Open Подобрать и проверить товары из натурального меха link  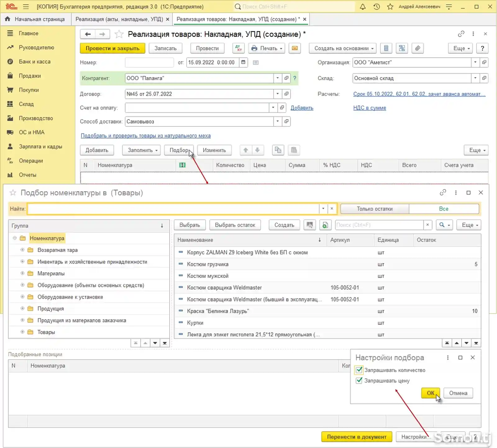(146, 136)
